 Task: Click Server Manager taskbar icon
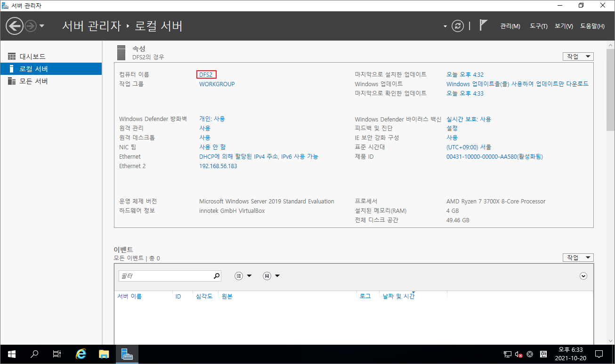click(127, 354)
